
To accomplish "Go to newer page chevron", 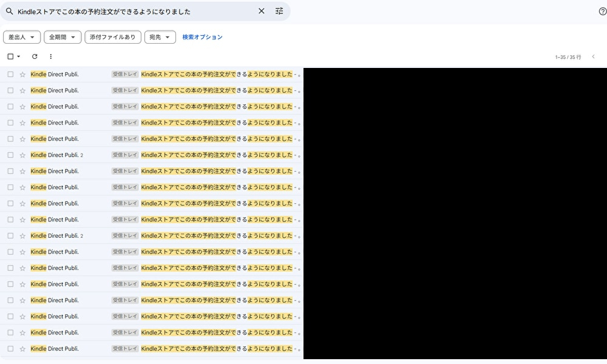I will pos(594,56).
